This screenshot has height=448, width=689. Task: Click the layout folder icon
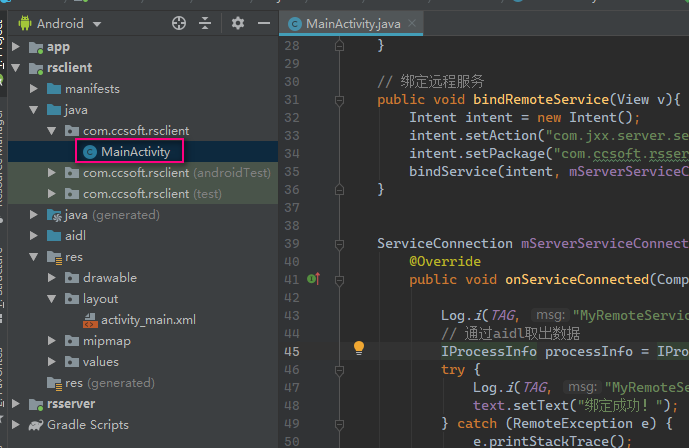(72, 299)
